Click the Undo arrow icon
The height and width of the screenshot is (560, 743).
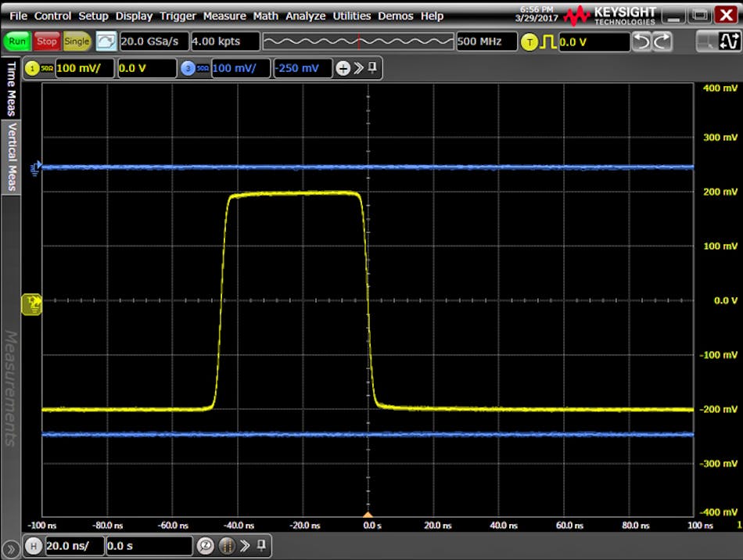pyautogui.click(x=642, y=41)
